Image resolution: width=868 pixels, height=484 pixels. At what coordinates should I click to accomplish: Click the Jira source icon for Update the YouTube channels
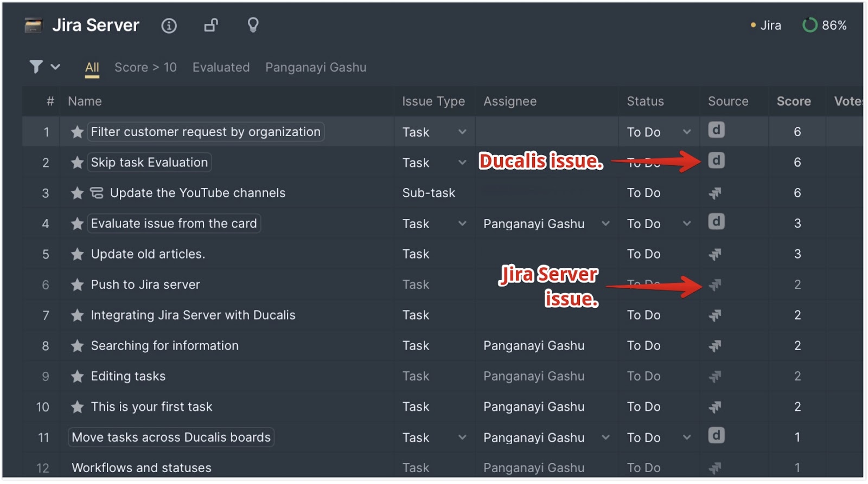click(716, 193)
